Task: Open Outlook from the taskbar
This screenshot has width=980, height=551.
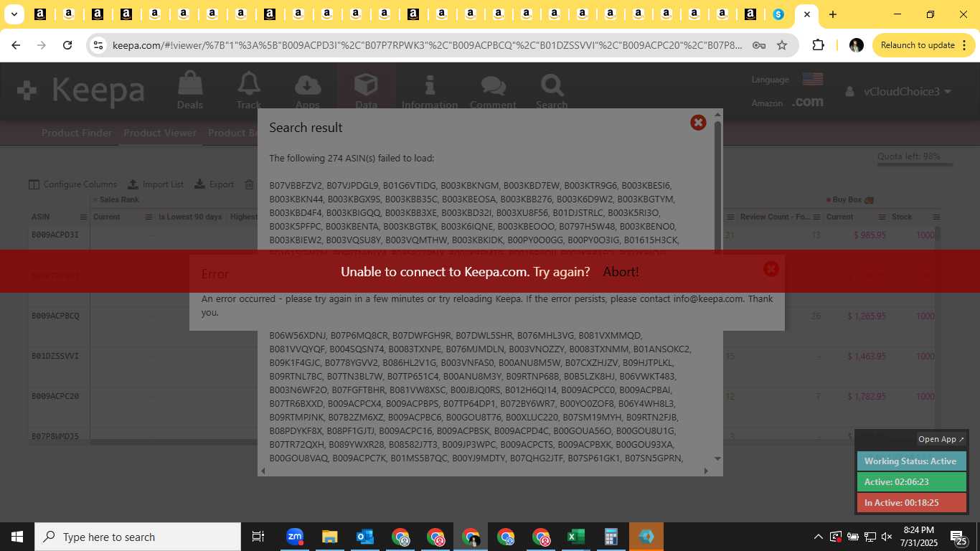Action: click(x=364, y=537)
